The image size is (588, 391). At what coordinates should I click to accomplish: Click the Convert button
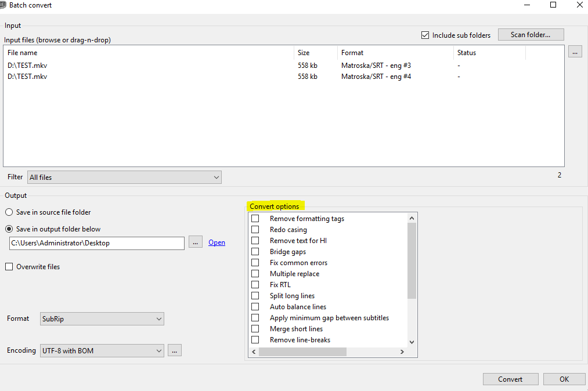coord(510,379)
